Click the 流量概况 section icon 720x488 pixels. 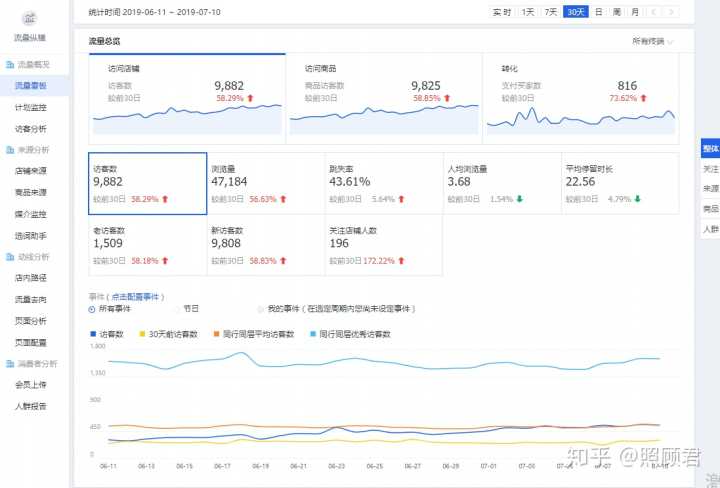point(9,63)
